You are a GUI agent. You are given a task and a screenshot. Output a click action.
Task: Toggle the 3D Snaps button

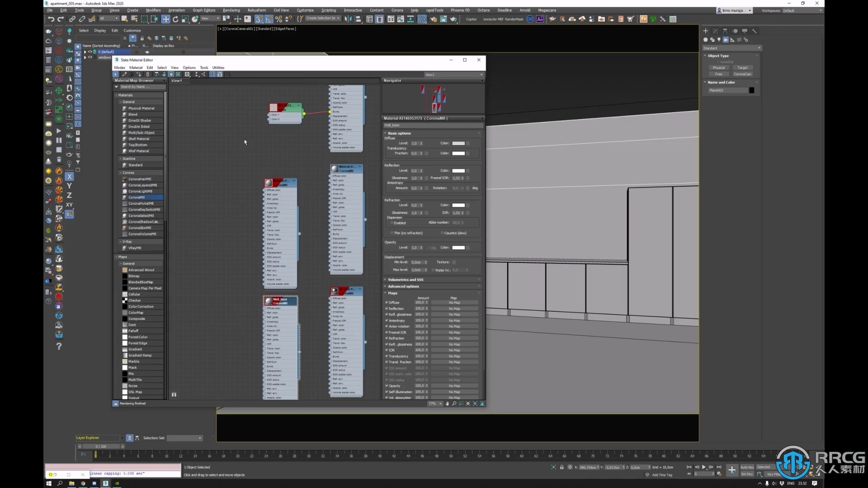(x=259, y=19)
